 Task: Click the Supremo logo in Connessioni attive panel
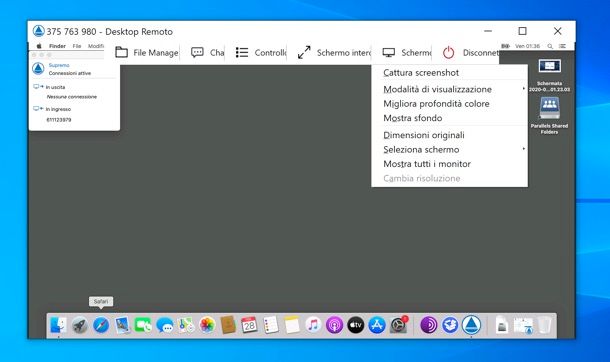pyautogui.click(x=38, y=69)
